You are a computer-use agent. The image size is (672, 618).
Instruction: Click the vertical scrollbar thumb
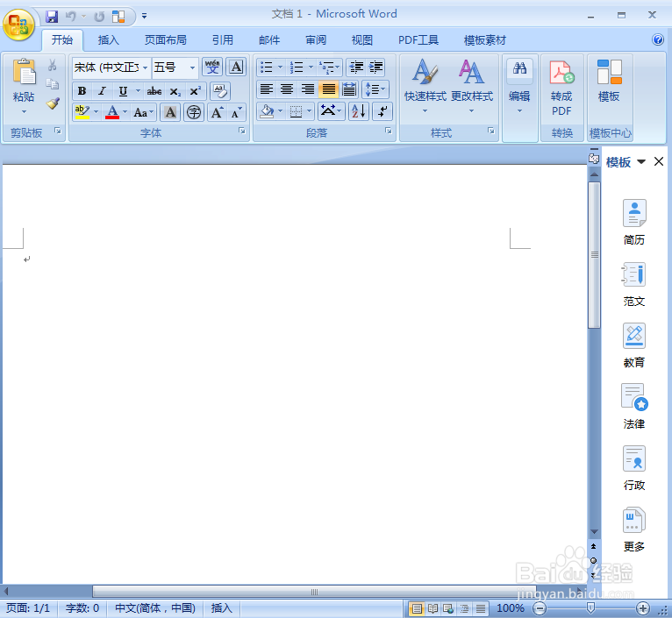click(x=595, y=255)
